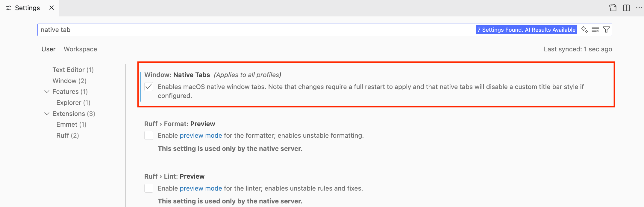The image size is (644, 207).
Task: Select Text Editor category in sidebar
Action: tap(73, 70)
